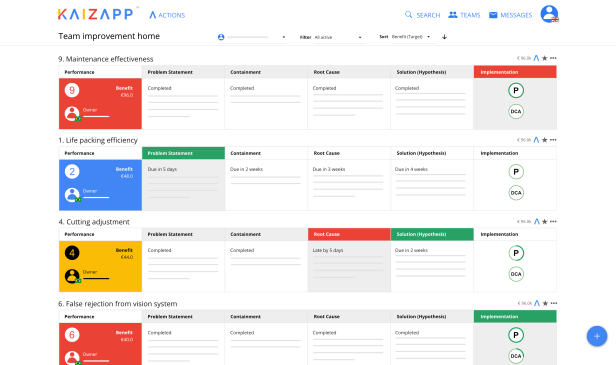This screenshot has width=616, height=365.
Task: Open 6. False rejection from vision system
Action: pos(118,304)
